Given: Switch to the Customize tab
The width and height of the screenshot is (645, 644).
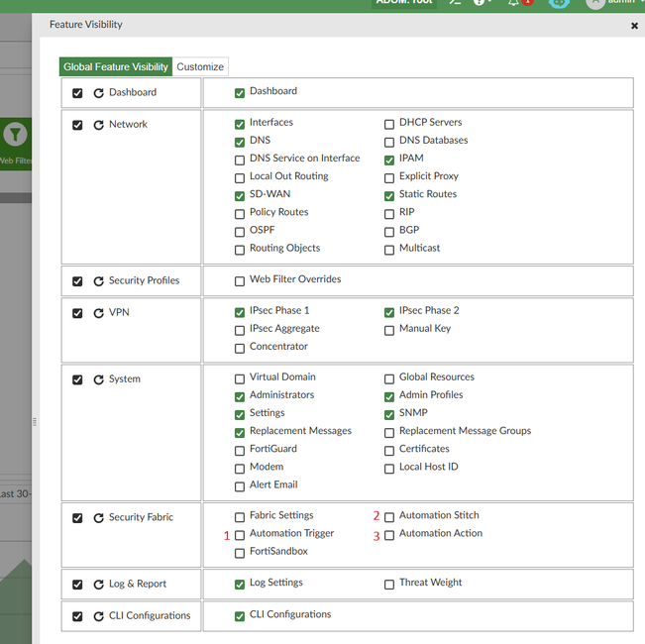Looking at the screenshot, I should point(200,67).
